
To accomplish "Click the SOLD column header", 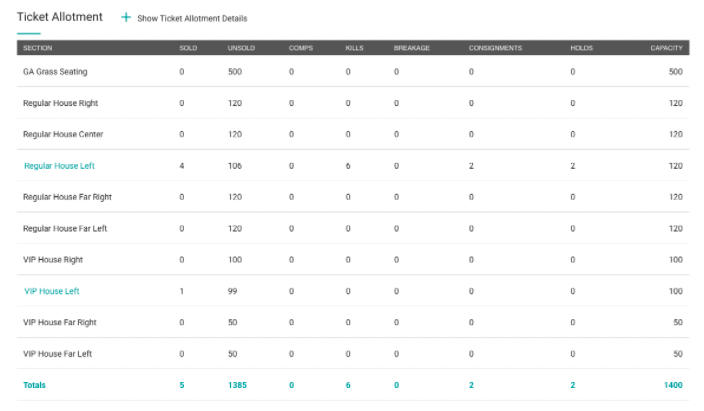I will (188, 48).
